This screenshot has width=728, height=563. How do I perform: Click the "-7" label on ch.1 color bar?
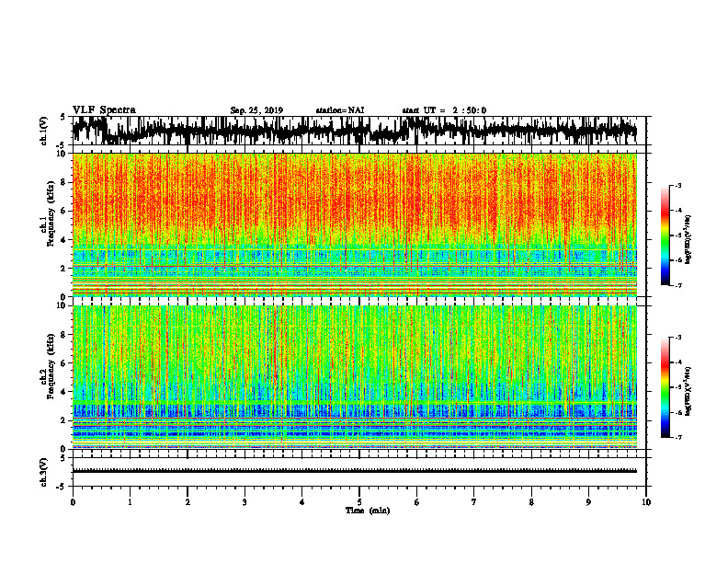tap(678, 285)
